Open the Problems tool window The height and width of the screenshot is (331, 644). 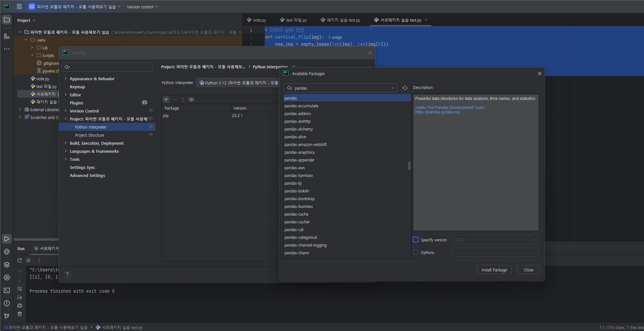[7, 303]
